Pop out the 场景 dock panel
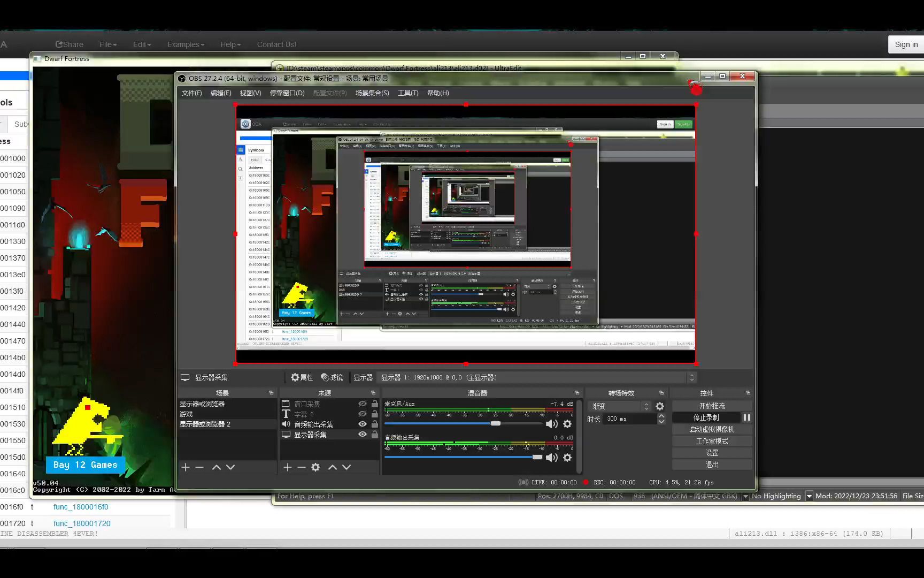 click(x=271, y=393)
